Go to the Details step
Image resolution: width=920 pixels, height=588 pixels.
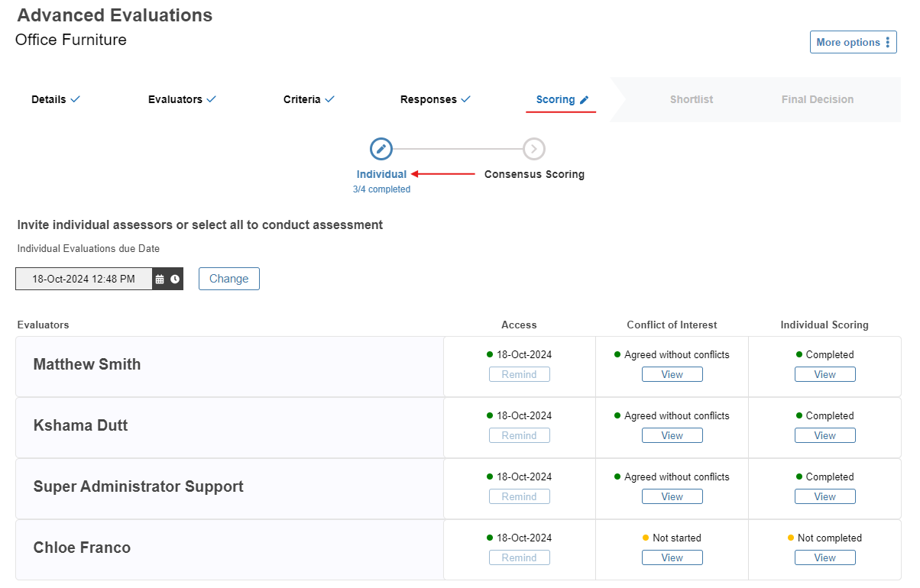pyautogui.click(x=56, y=99)
